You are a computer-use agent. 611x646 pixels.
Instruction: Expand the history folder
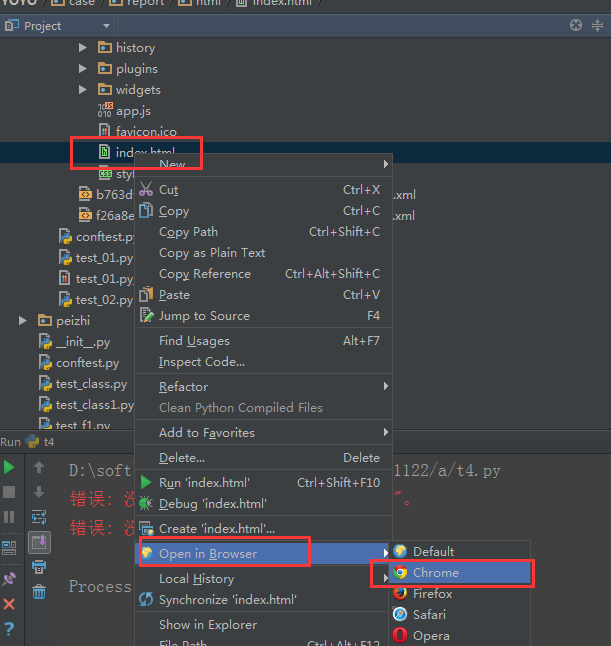[83, 48]
